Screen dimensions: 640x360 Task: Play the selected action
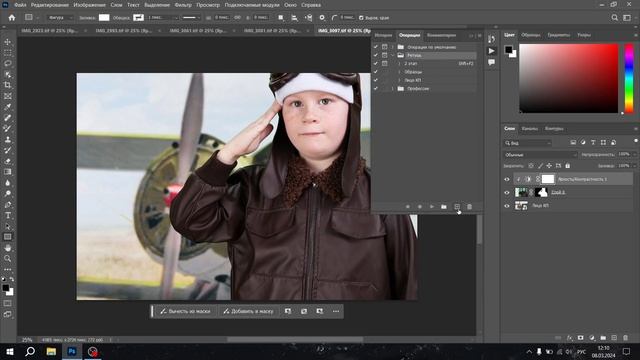431,207
